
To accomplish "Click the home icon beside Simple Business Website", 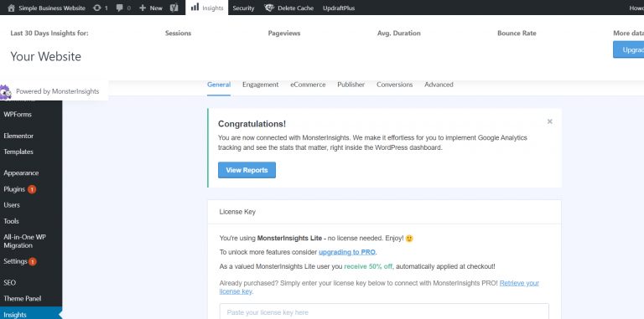I will coord(11,8).
